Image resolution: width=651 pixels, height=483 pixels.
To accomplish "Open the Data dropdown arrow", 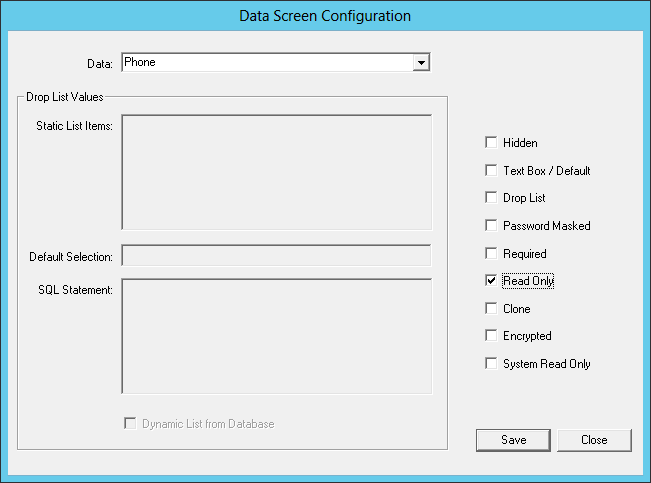I will [421, 63].
